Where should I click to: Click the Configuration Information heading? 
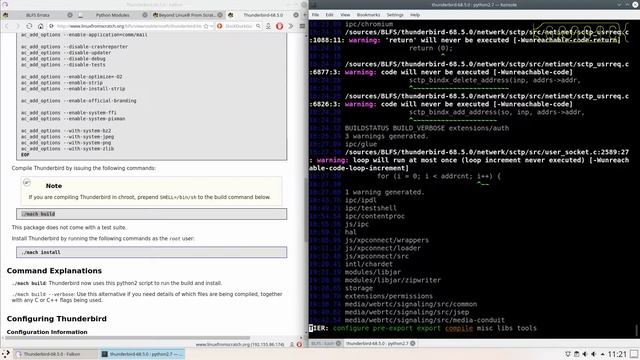(x=47, y=332)
